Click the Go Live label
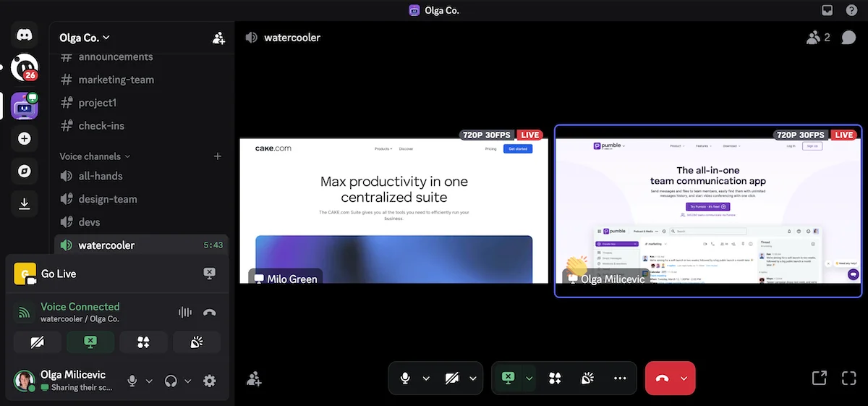Image resolution: width=868 pixels, height=406 pixels. point(59,274)
